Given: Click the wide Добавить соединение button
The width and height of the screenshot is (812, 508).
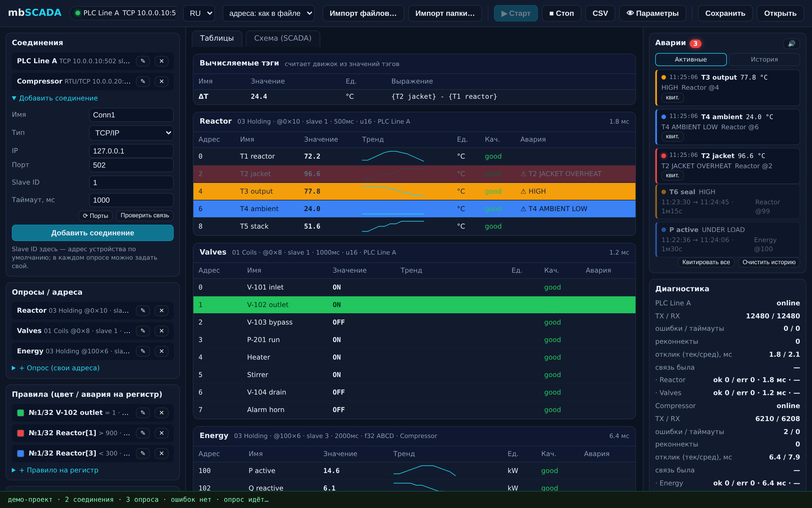Looking at the screenshot, I should [92, 233].
